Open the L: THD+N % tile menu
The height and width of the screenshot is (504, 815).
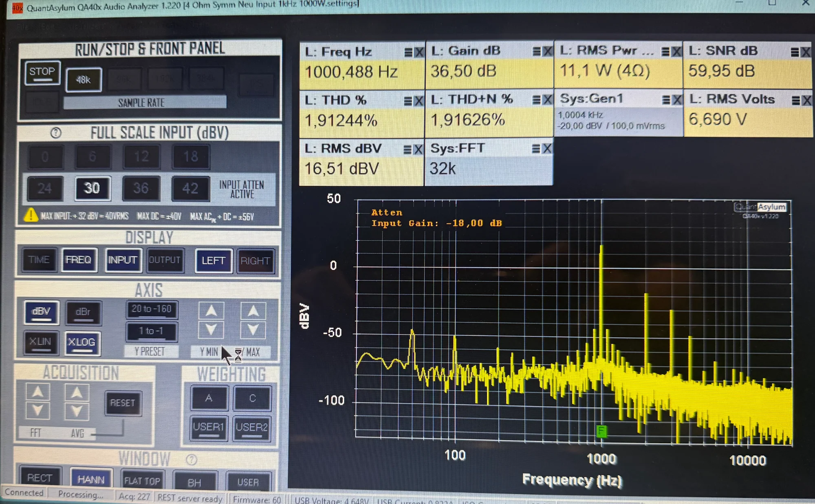(x=537, y=100)
